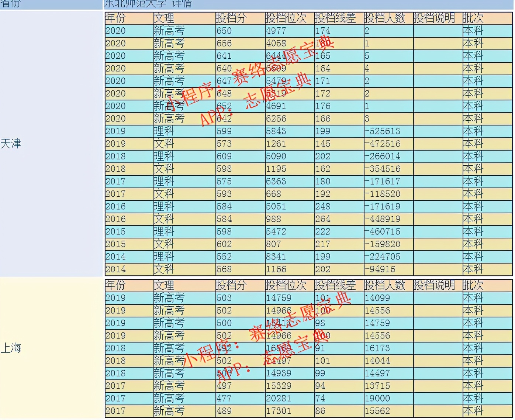Select the cell showing -94916

point(388,269)
